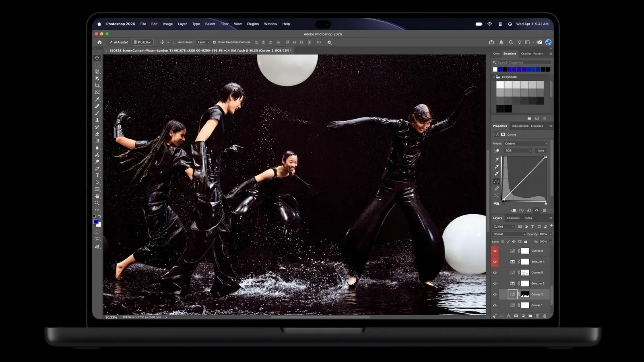Image resolution: width=644 pixels, height=362 pixels.
Task: Open the Filter menu
Action: 225,24
